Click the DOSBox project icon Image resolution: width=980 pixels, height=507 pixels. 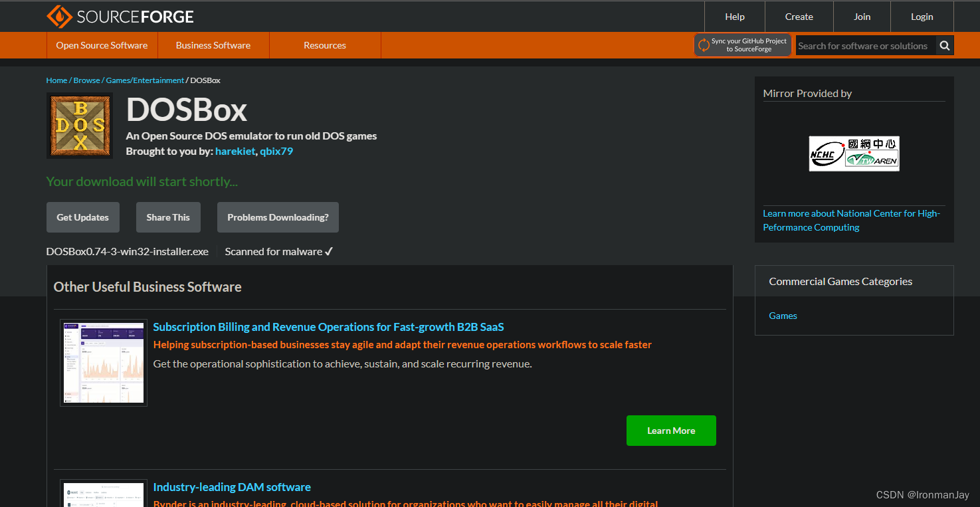point(80,126)
